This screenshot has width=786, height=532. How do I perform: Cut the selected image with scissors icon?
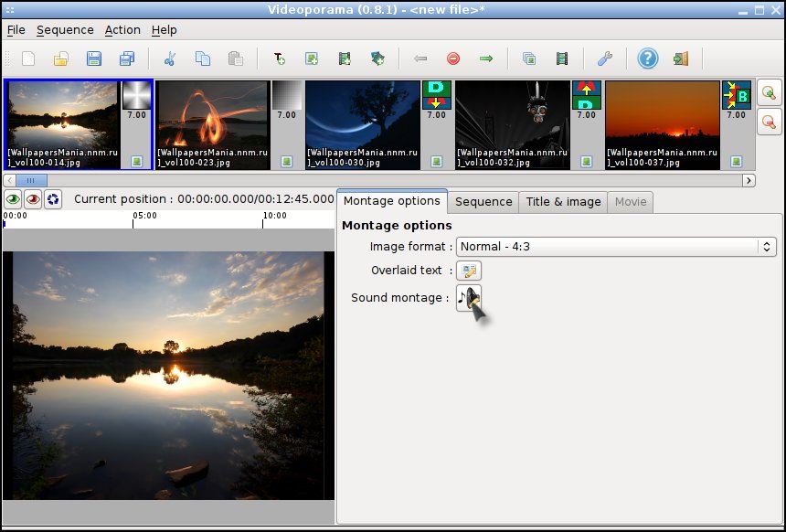[170, 59]
